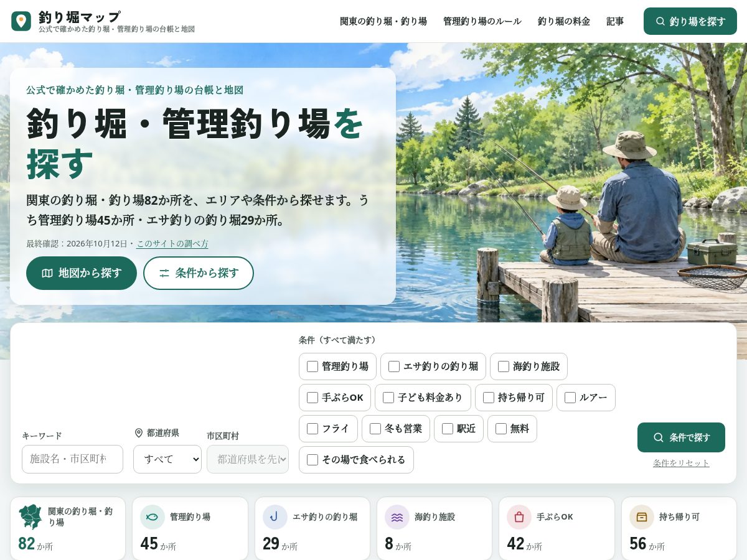Check the 管理釣り場 checkbox
Image resolution: width=747 pixels, height=560 pixels.
coord(312,366)
